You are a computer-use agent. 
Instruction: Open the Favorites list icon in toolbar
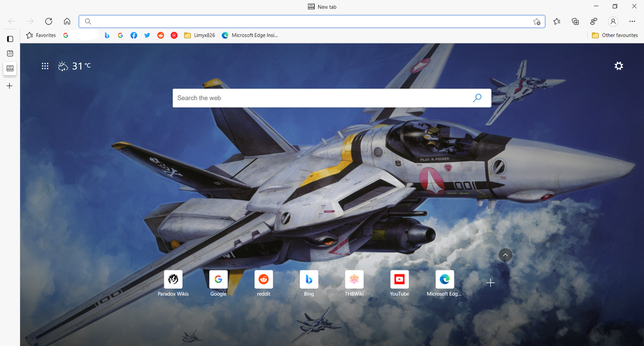pos(556,21)
